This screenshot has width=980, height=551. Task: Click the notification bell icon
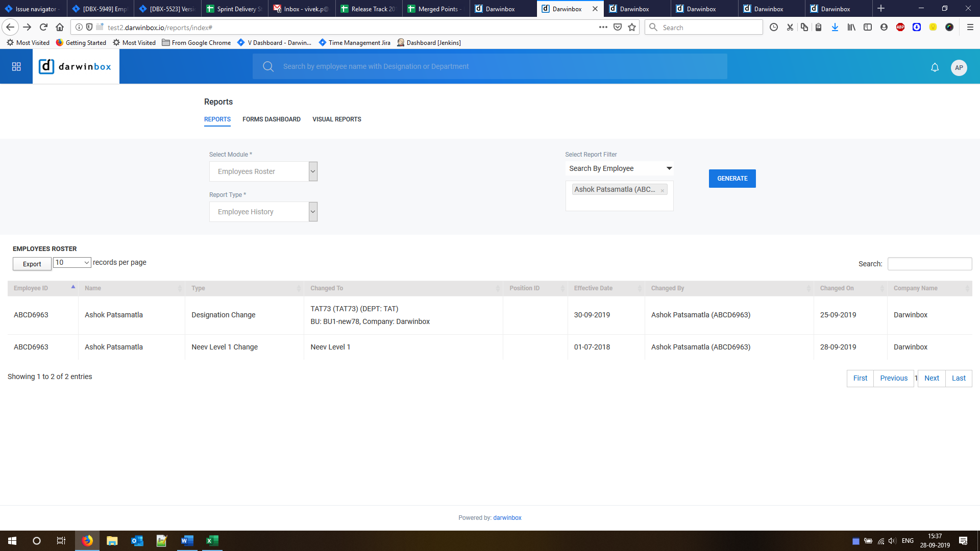click(935, 67)
